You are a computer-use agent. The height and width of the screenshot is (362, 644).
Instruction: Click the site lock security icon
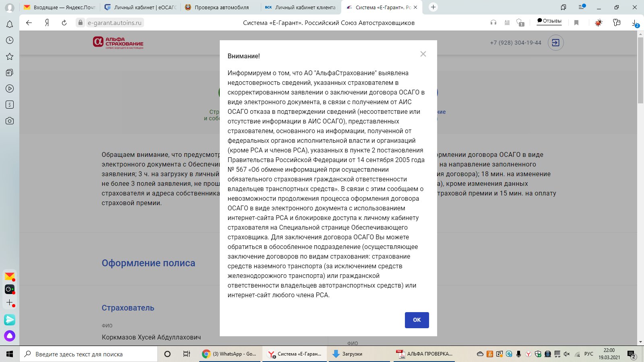80,23
